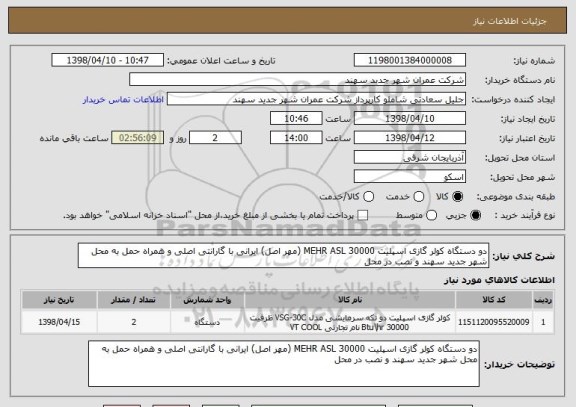Choose the جزیی purchase type radio

click(x=475, y=216)
